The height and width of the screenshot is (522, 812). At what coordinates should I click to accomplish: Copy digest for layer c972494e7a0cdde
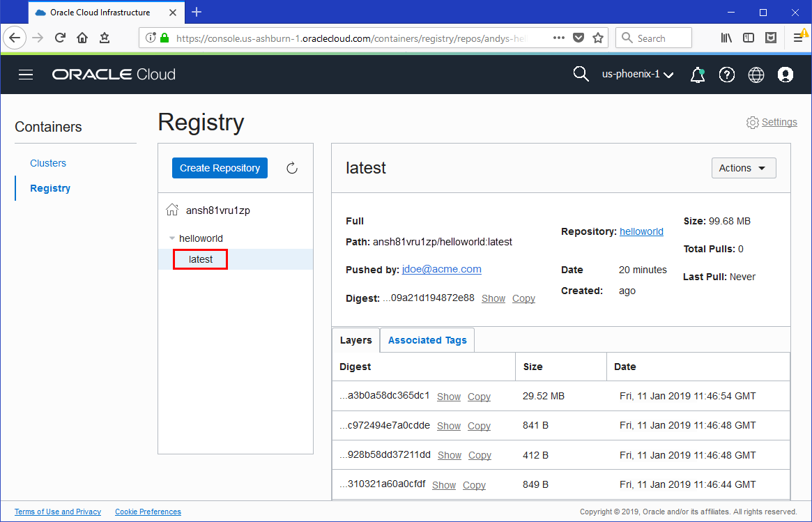479,427
